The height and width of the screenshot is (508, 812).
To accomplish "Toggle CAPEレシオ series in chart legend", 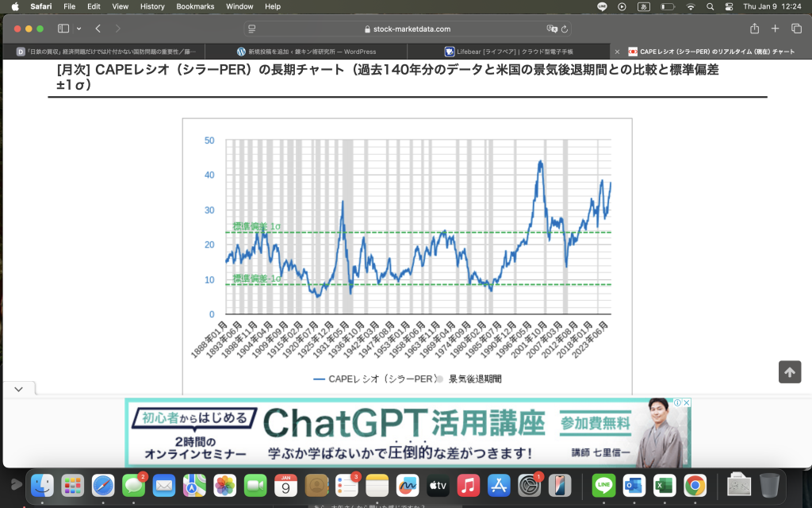I will pos(374,379).
